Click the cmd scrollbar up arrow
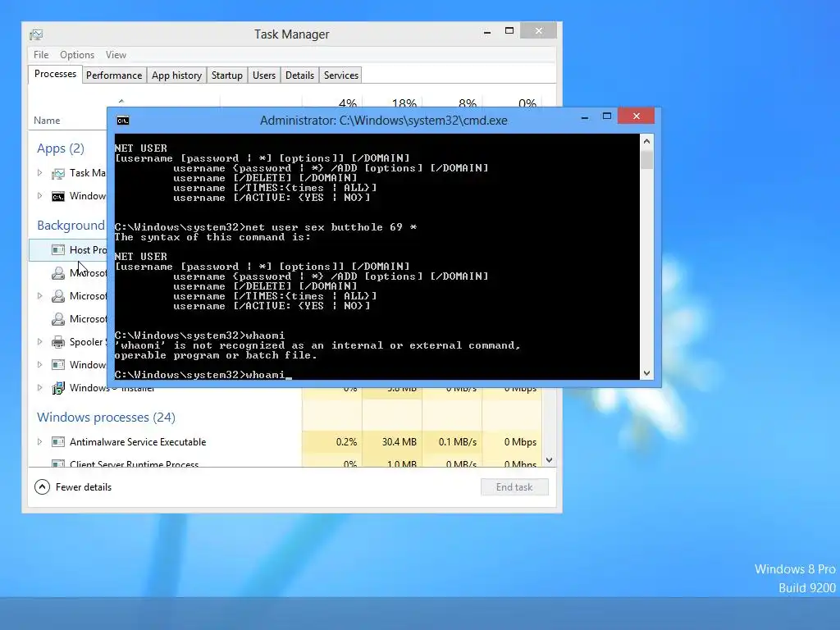 click(646, 141)
